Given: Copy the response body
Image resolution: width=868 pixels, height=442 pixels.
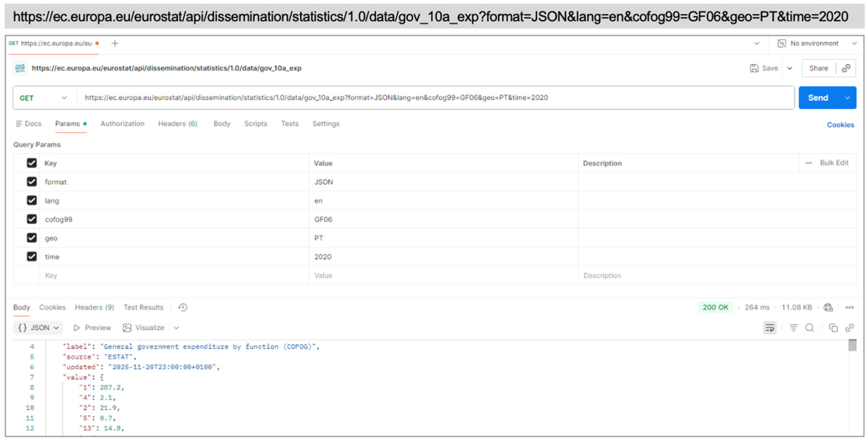Looking at the screenshot, I should click(833, 327).
